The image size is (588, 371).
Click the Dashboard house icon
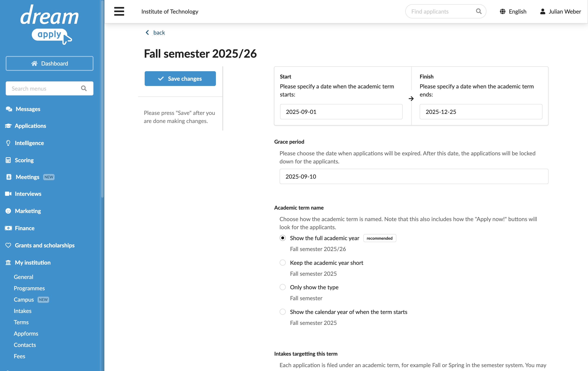point(34,64)
